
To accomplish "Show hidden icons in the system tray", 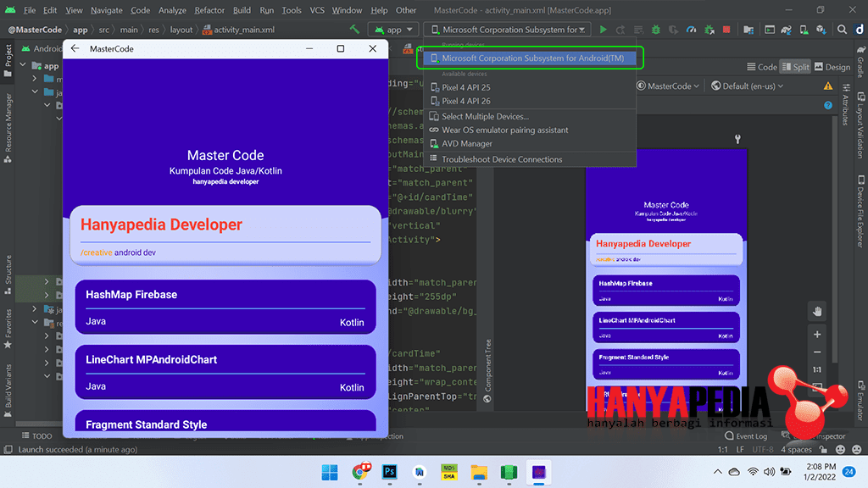I will (x=717, y=472).
